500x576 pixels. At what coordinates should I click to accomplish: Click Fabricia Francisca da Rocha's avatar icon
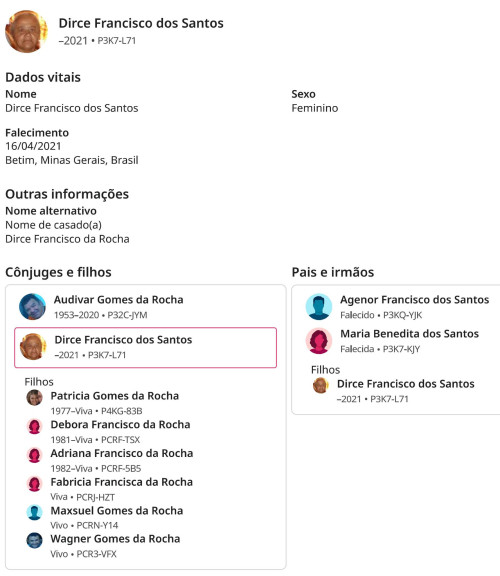click(35, 484)
